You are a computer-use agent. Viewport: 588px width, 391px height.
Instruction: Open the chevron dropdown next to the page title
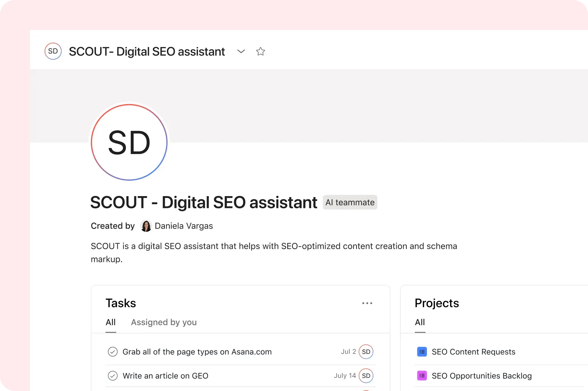click(x=241, y=51)
